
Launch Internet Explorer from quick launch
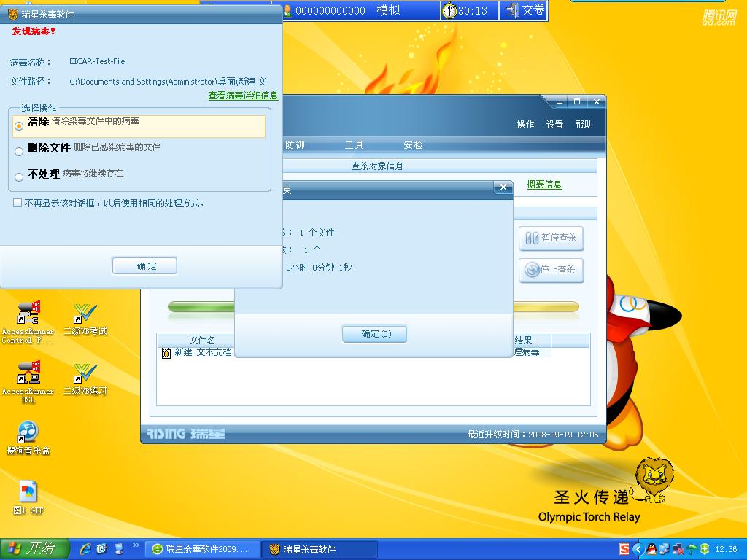point(85,549)
